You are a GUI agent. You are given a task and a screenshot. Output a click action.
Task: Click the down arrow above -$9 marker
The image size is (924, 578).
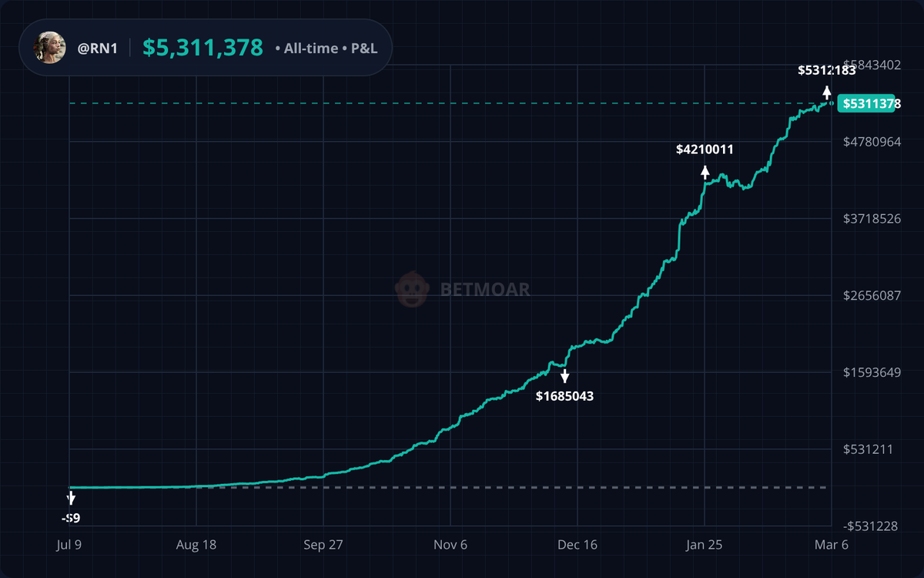pos(71,499)
